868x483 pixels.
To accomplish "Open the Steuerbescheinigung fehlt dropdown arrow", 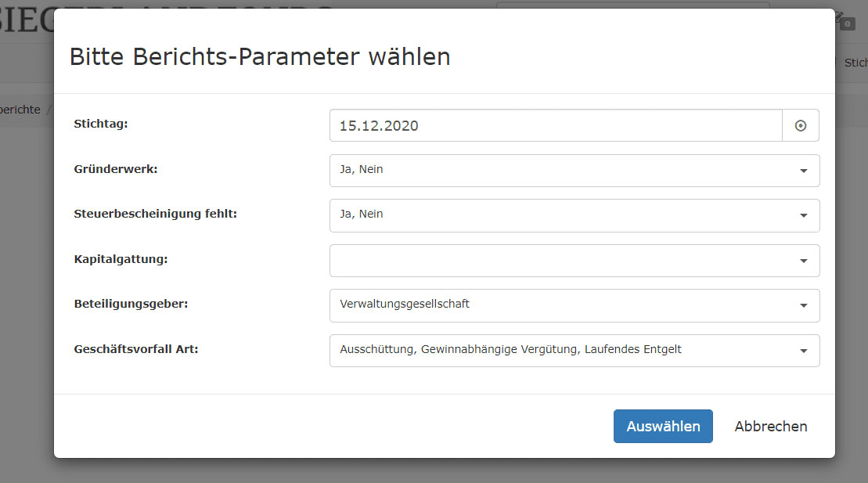I will coord(803,215).
